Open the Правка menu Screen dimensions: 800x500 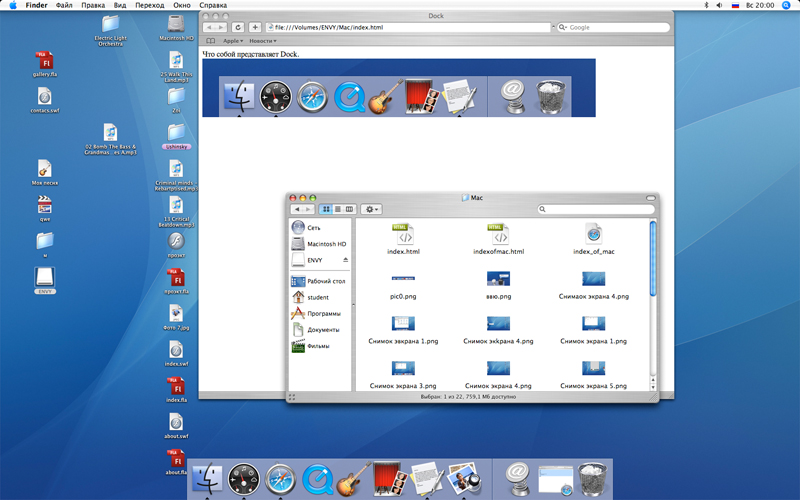tap(93, 5)
